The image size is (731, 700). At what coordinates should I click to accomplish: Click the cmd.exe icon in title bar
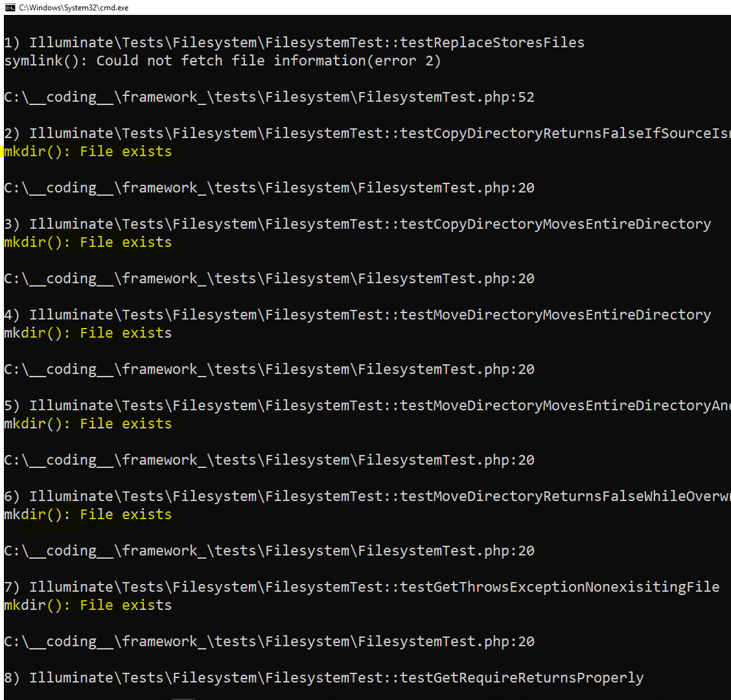tap(10, 8)
